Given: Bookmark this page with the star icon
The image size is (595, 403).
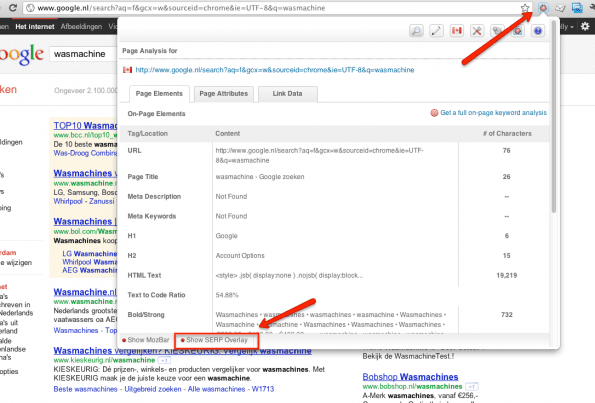Looking at the screenshot, I should pyautogui.click(x=525, y=8).
